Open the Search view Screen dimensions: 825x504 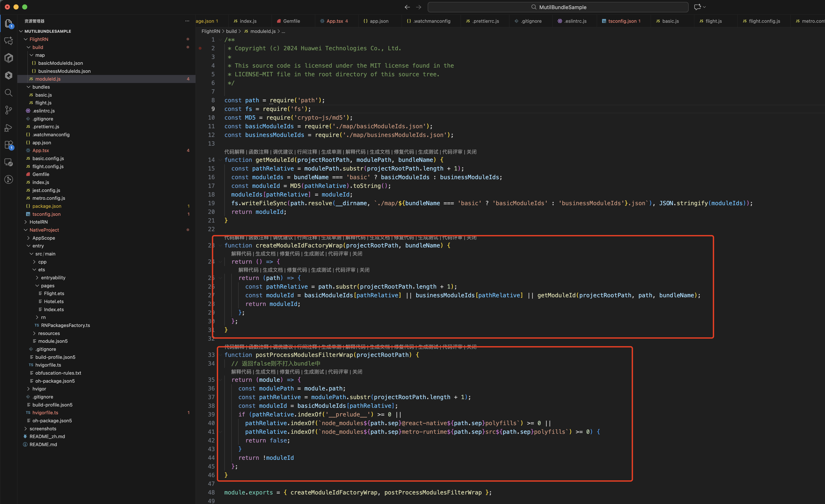tap(9, 93)
